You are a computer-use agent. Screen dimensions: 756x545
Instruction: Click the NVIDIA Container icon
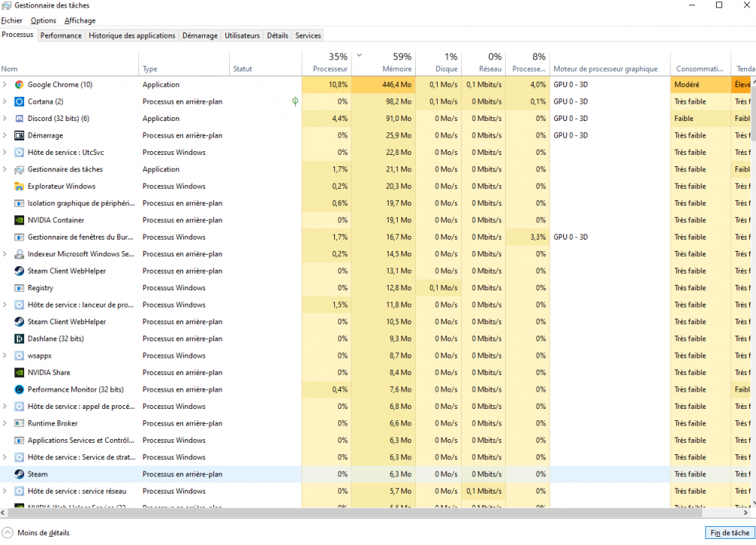[20, 220]
